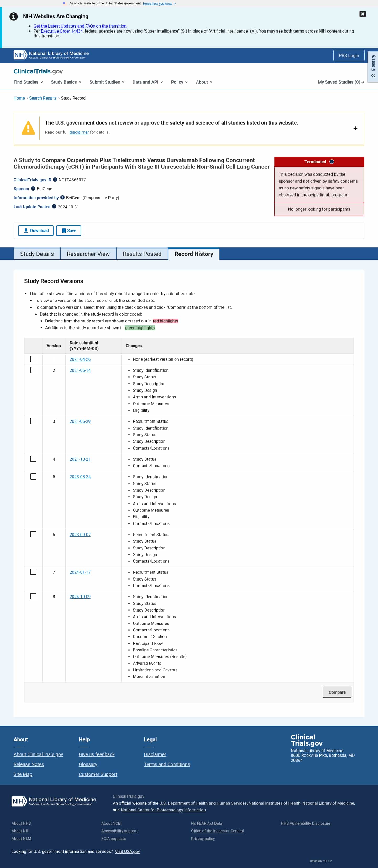This screenshot has height=868, width=378.
Task: Click the Compare button
Action: [337, 692]
